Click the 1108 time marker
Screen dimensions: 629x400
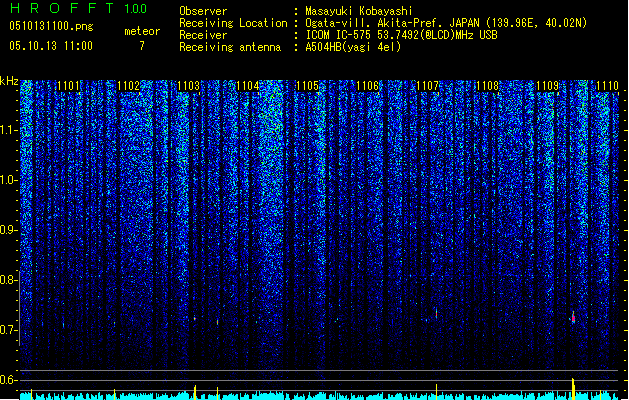click(x=487, y=86)
